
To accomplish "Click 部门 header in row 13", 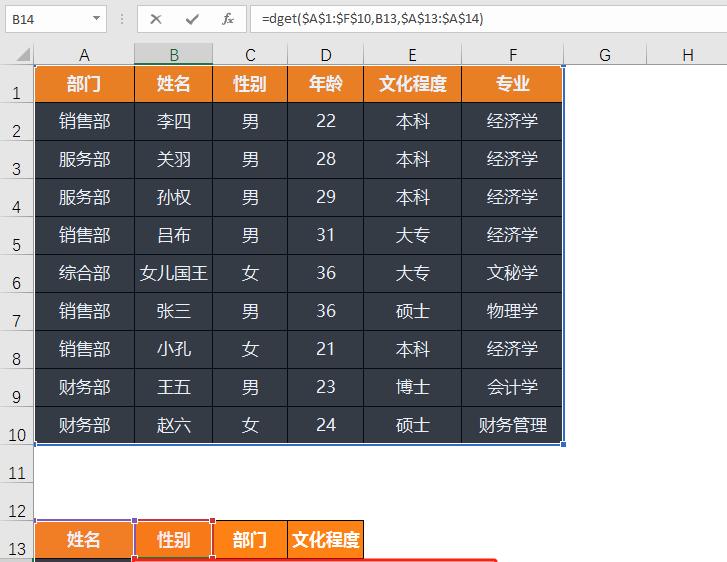I will tap(250, 540).
